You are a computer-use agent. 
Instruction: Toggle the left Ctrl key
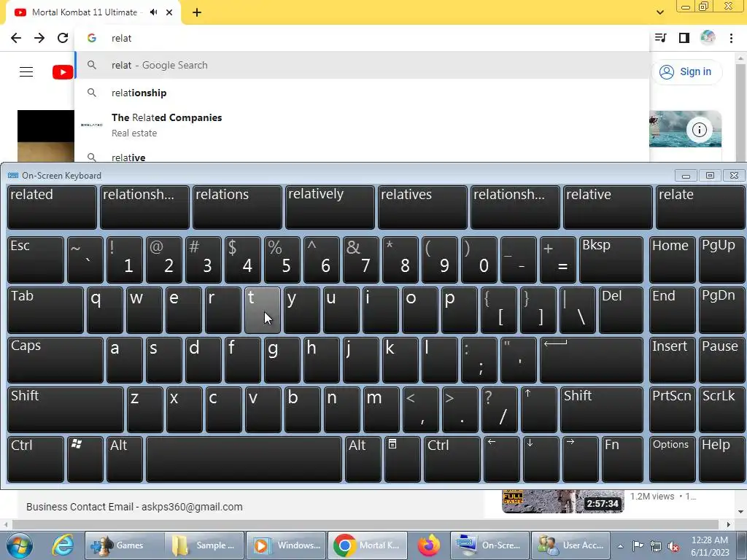[36, 459]
